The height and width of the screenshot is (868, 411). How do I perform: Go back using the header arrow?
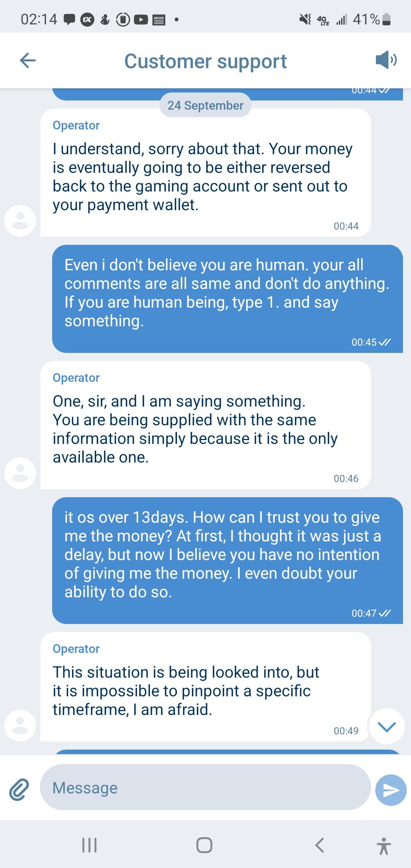(x=28, y=61)
